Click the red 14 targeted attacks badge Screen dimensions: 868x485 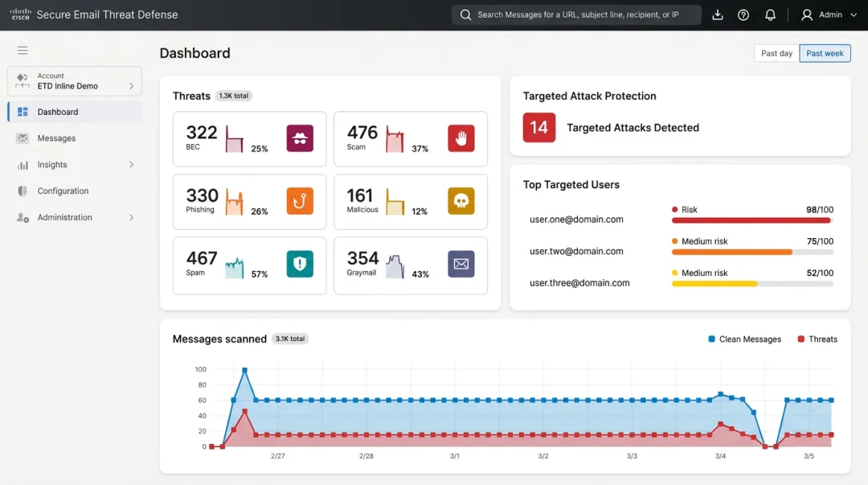539,128
